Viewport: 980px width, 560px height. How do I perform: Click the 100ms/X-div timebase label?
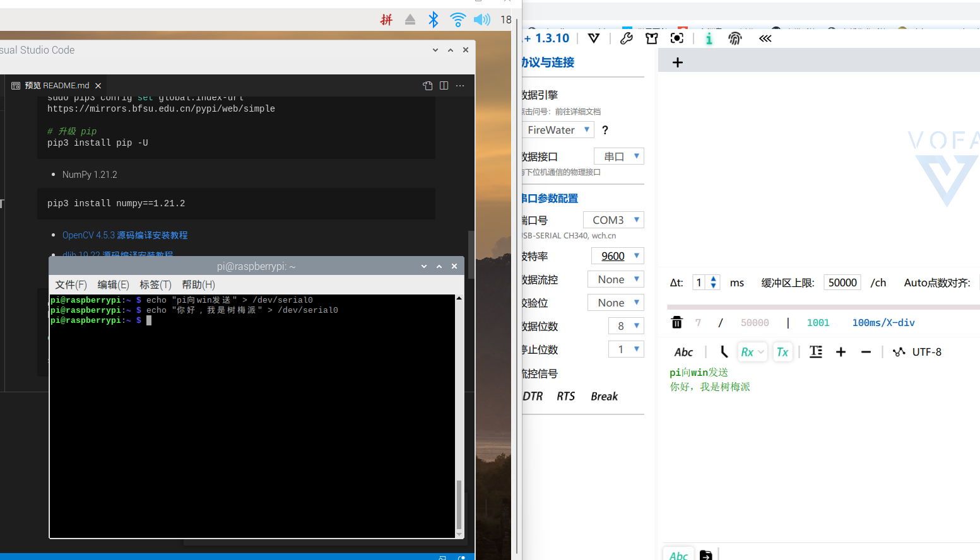[883, 322]
